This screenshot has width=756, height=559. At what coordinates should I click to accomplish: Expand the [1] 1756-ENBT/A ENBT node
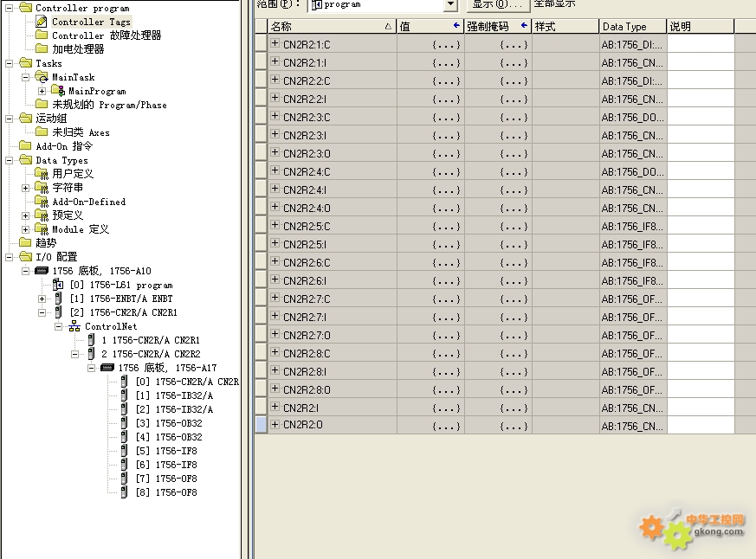pyautogui.click(x=42, y=299)
